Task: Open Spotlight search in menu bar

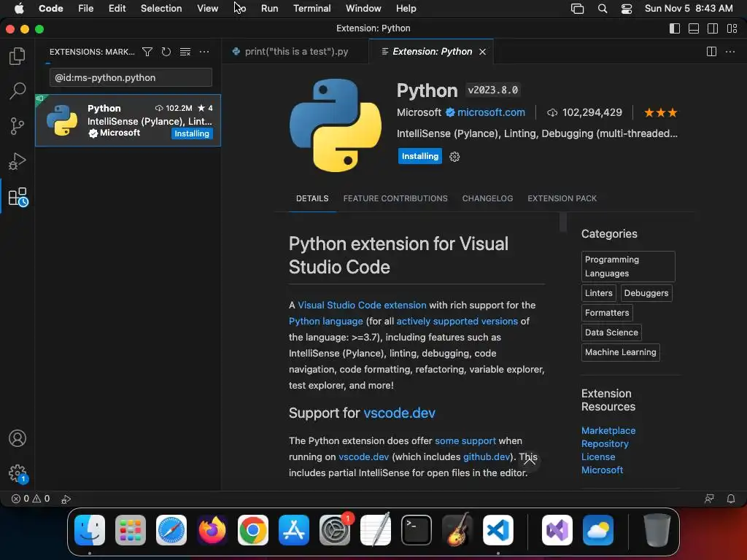Action: click(602, 9)
